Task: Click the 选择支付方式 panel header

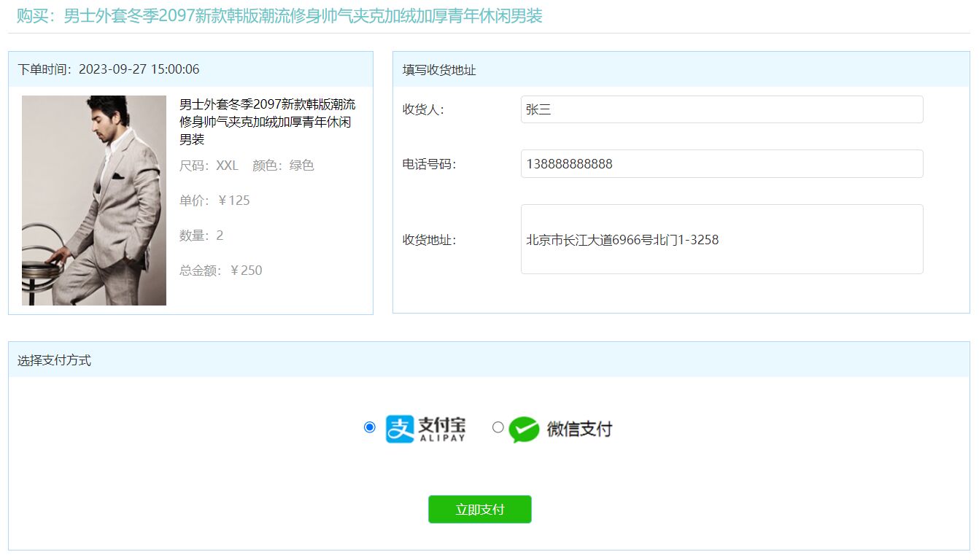Action: coord(489,359)
